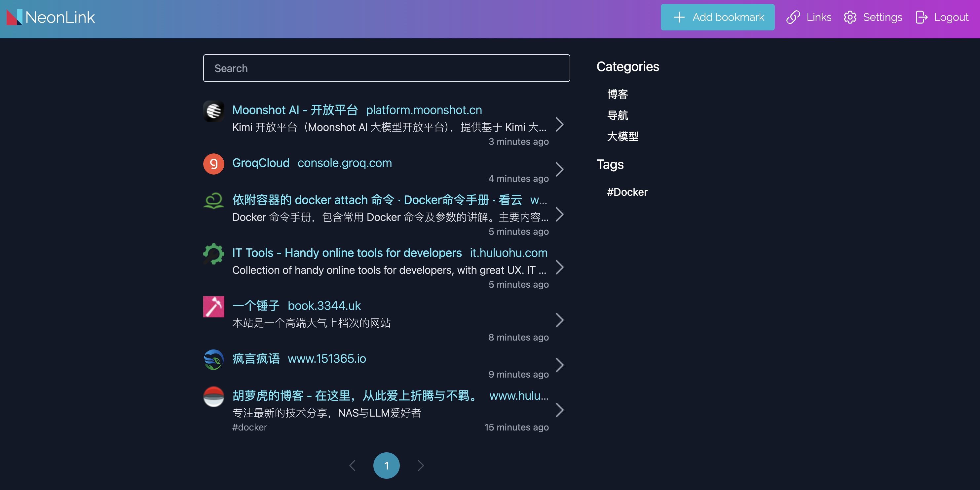The image size is (980, 490).
Task: Click the 本站是一个高端大气上档次的网站 description
Action: 312,323
